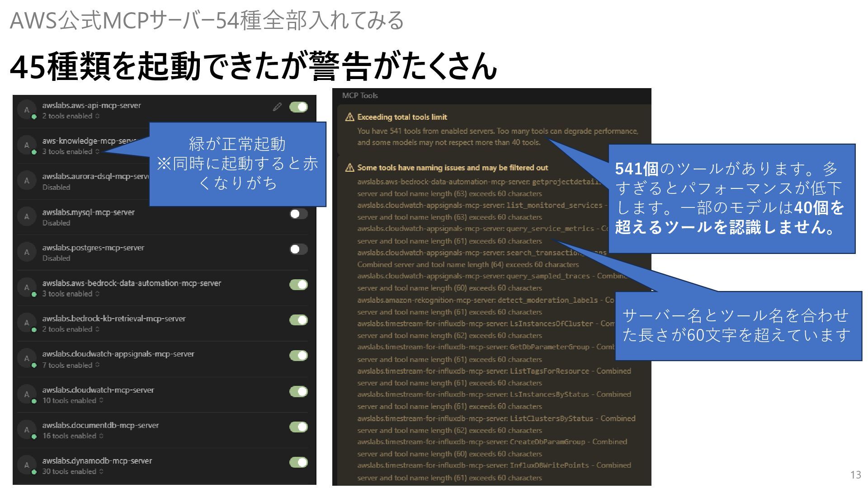Click the avatar icon of awslabs.postgres-mcp-server
868x488 pixels.
click(x=27, y=252)
